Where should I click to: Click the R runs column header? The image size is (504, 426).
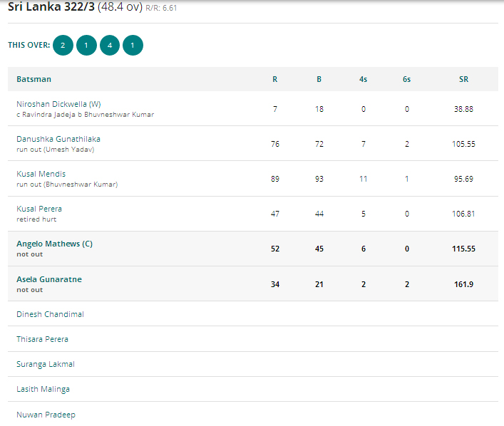(275, 79)
